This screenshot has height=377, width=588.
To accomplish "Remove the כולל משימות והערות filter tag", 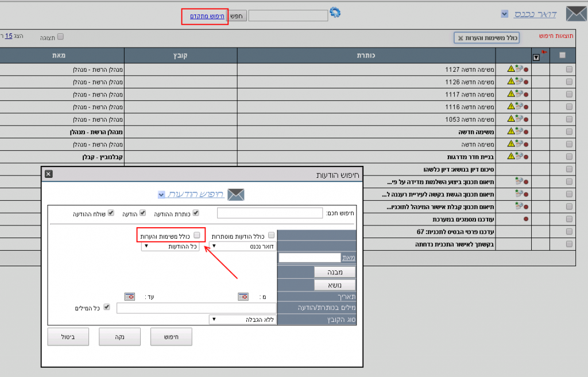I will click(x=461, y=38).
